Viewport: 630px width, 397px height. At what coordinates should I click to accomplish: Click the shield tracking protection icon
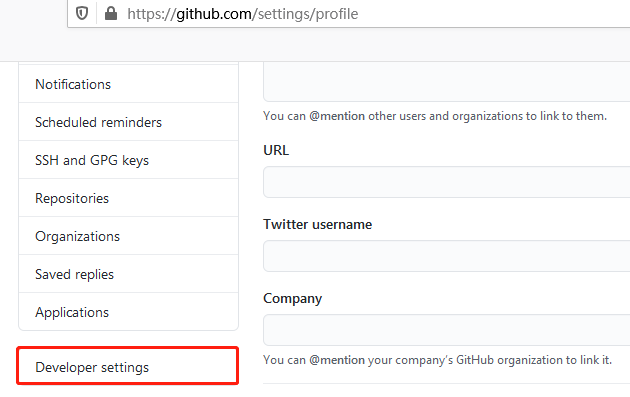[x=82, y=14]
